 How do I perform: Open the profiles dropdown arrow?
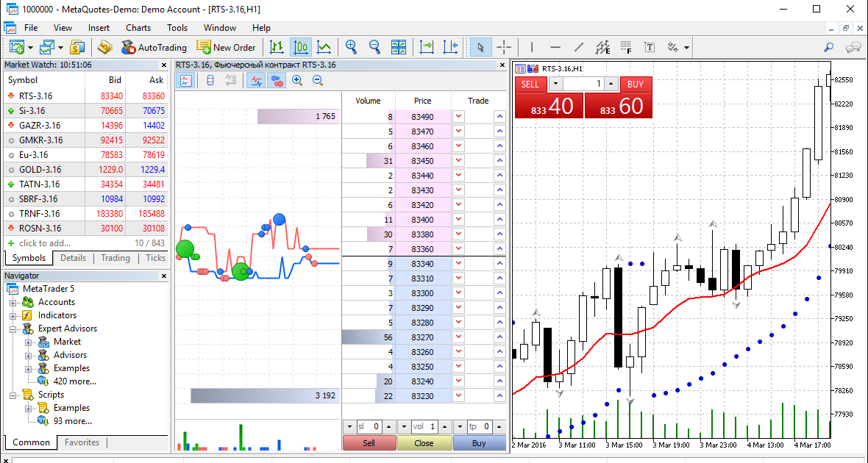[60, 48]
